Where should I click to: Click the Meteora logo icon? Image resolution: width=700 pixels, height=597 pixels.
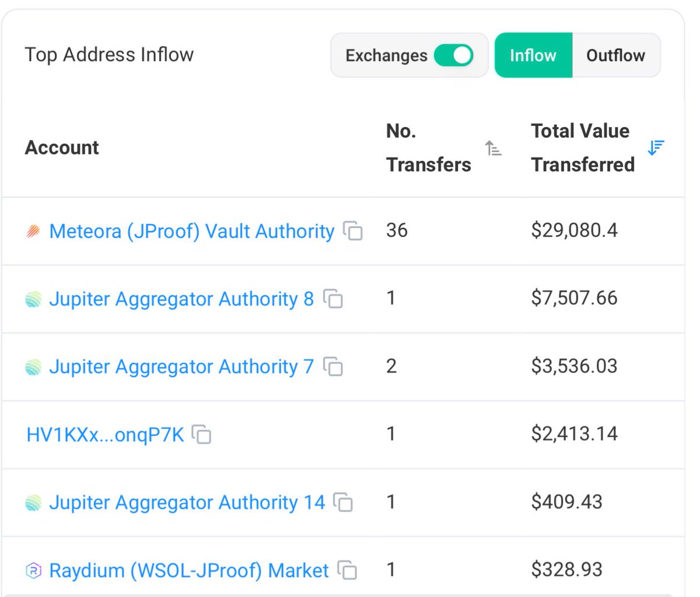[33, 232]
